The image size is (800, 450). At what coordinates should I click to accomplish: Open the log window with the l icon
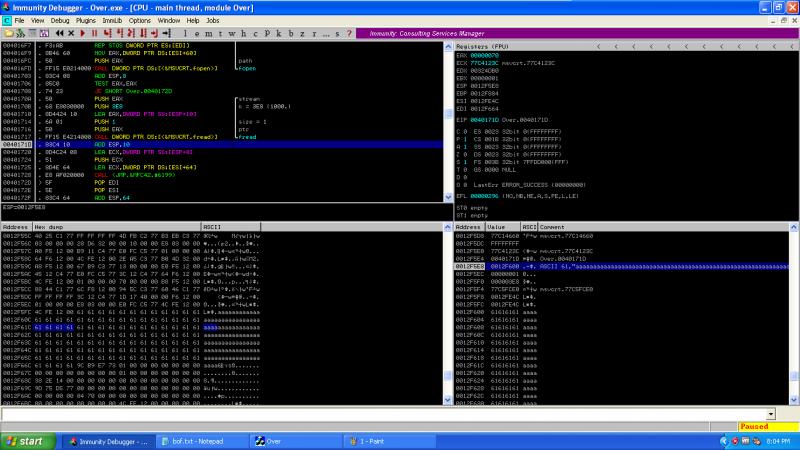click(185, 34)
